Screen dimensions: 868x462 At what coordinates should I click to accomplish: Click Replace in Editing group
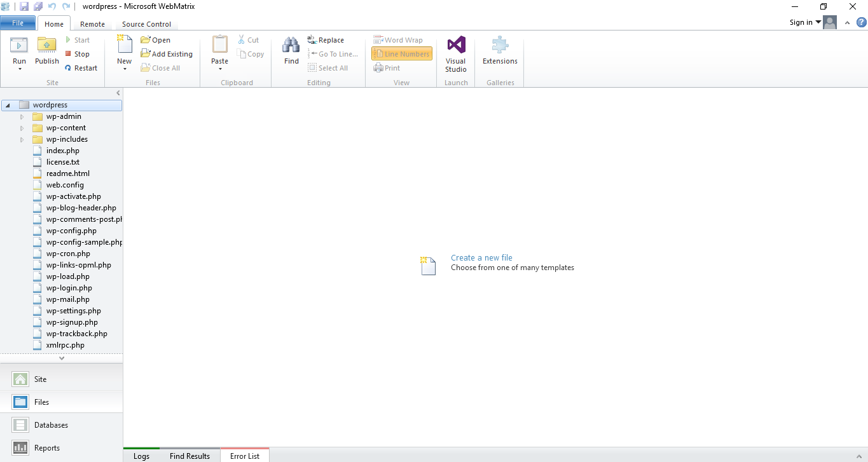coord(326,40)
